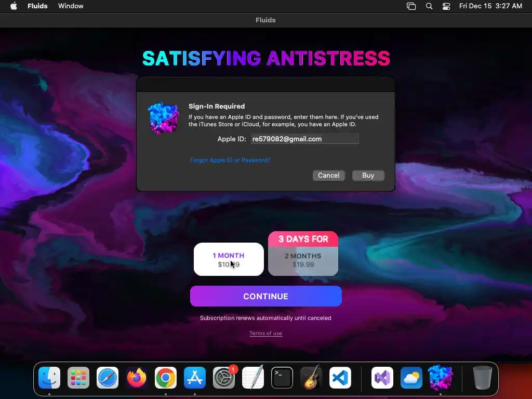Click the Fluids app icon in dialog
Viewport: 532px width, 399px height.
tap(163, 118)
